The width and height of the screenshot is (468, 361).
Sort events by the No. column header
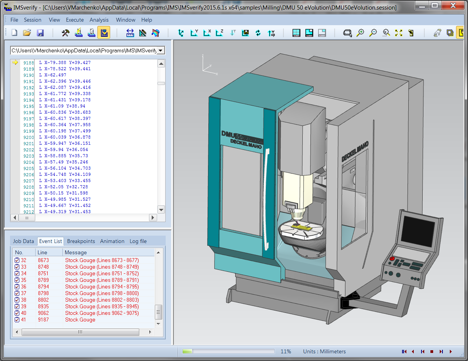(24, 252)
